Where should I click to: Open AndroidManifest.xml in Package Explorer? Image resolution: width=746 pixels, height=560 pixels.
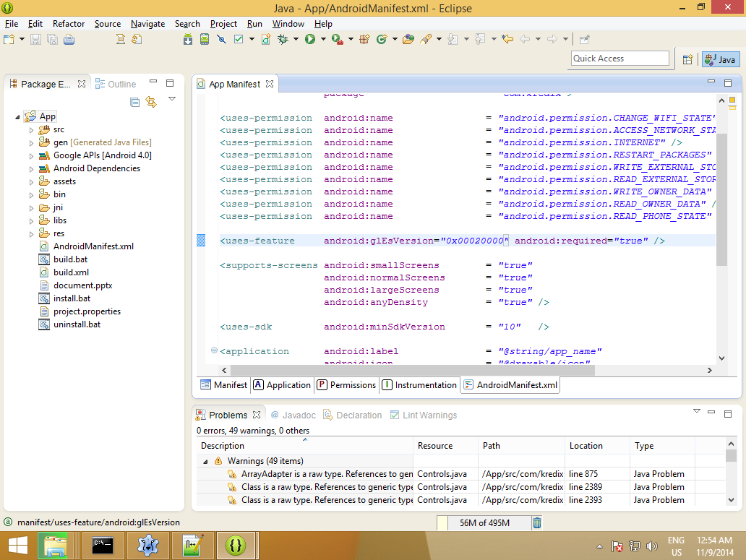tap(93, 246)
